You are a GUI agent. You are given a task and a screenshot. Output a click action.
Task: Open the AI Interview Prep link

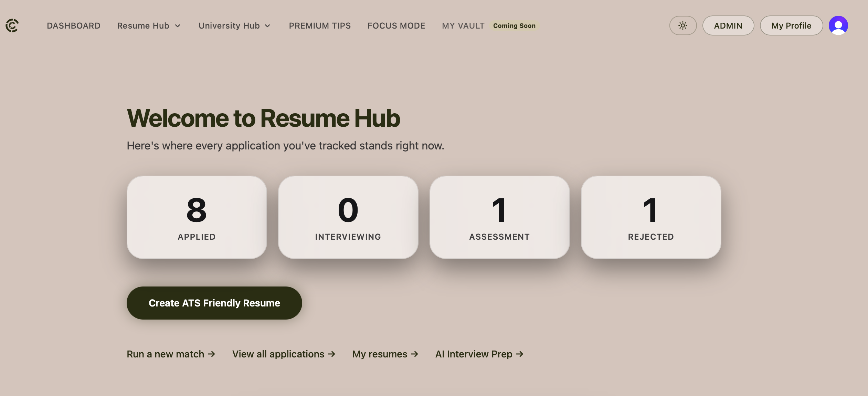click(x=479, y=354)
